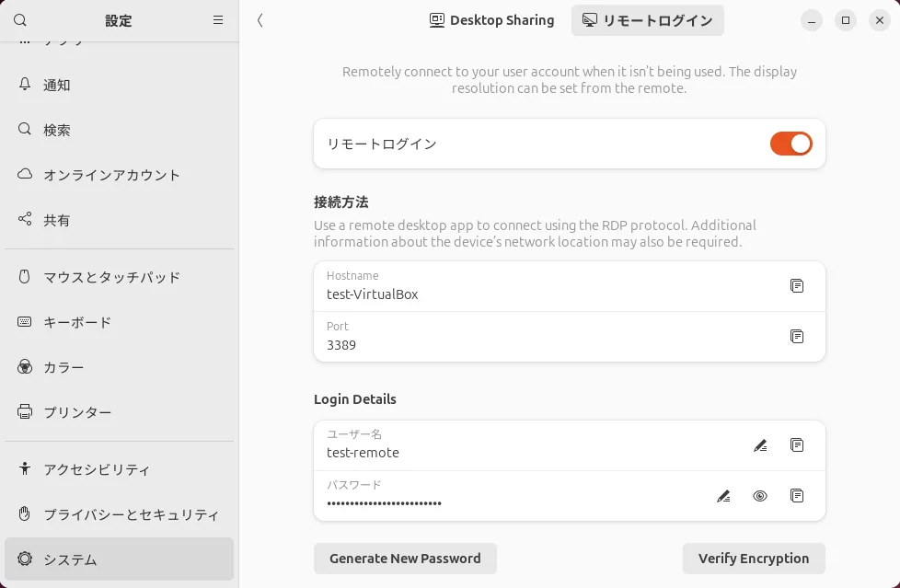Open search in settings sidebar header
The width and height of the screenshot is (900, 588).
20,20
